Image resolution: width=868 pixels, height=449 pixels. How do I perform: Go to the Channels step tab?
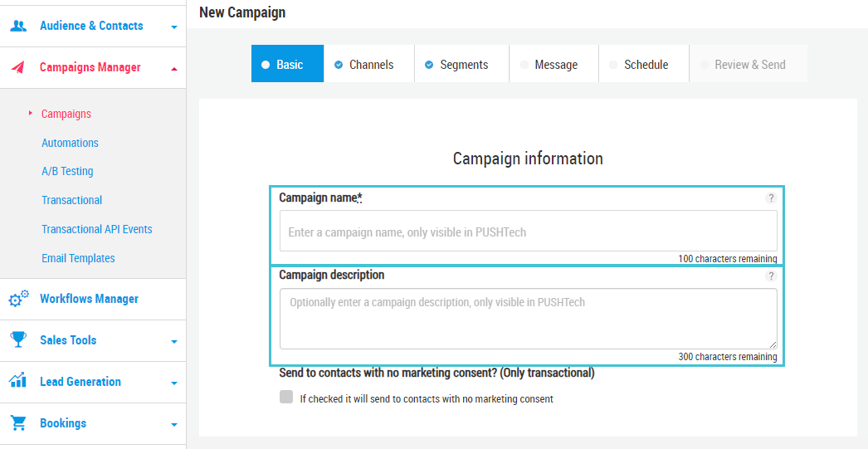click(369, 64)
